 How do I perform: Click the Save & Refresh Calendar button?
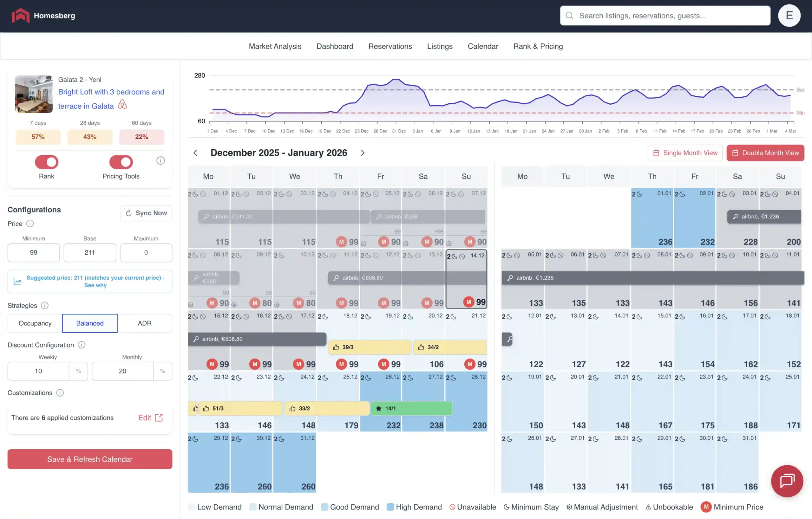pos(90,459)
